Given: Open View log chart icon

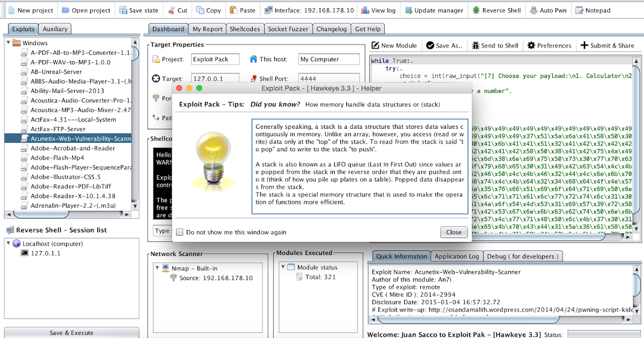Looking at the screenshot, I should tap(365, 10).
